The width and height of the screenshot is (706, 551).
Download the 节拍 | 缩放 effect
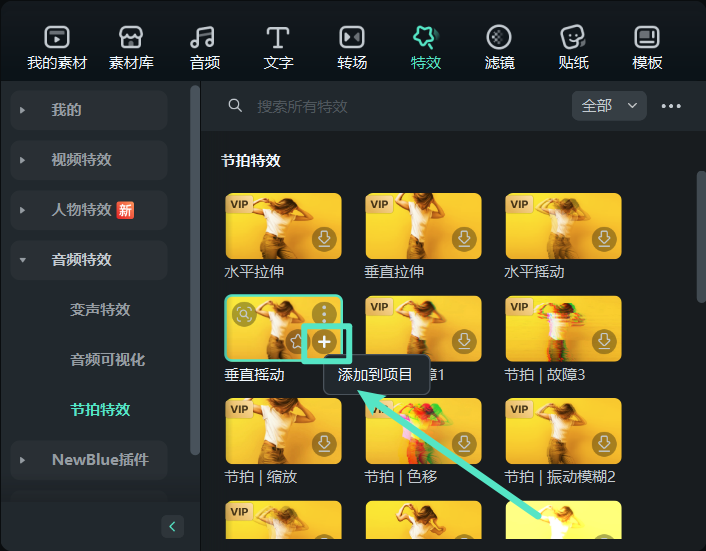pos(324,444)
